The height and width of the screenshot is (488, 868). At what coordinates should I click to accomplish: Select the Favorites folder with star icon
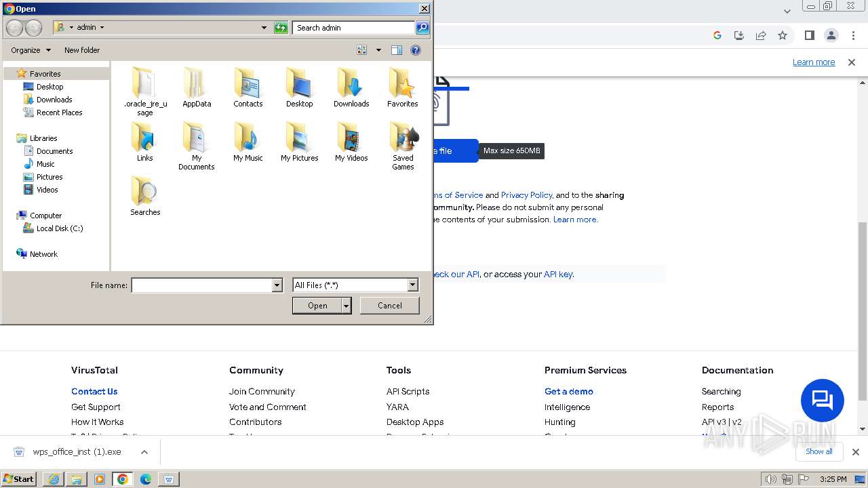[x=403, y=87]
